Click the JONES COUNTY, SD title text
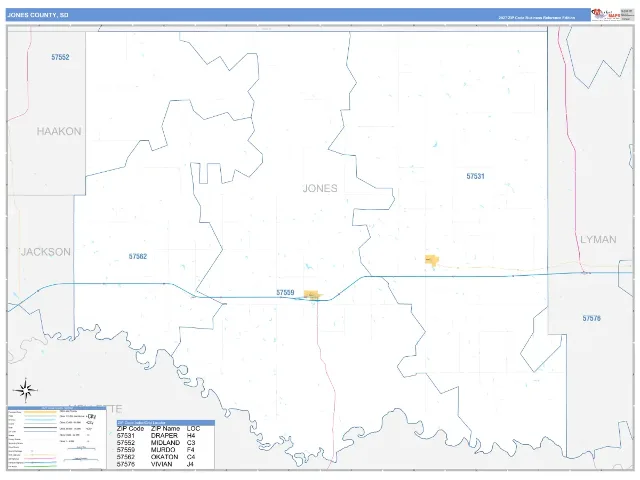 (38, 15)
